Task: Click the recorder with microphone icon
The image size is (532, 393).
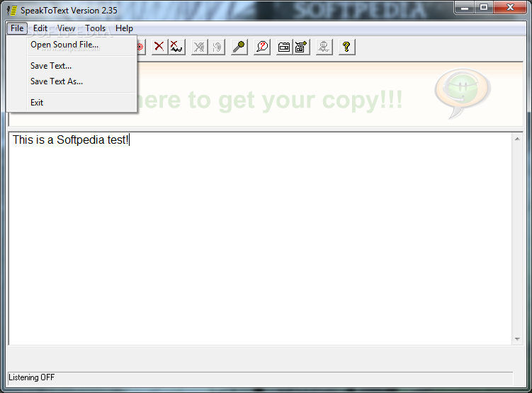Action: pos(301,47)
